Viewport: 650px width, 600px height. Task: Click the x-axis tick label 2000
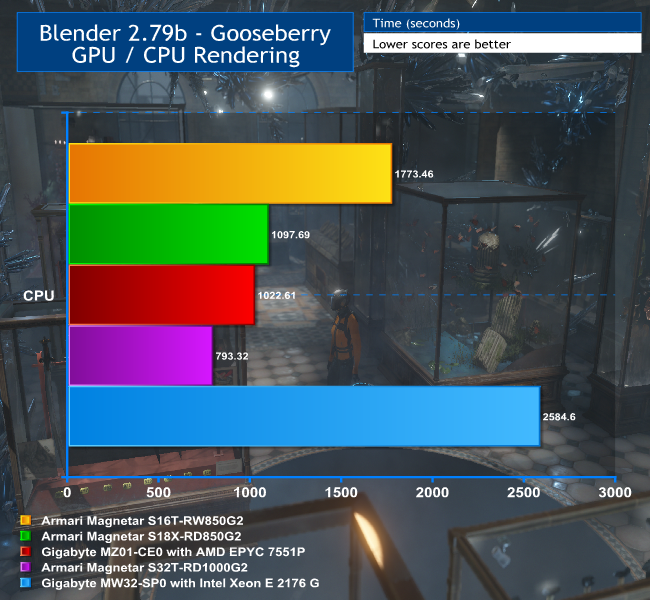tap(432, 493)
